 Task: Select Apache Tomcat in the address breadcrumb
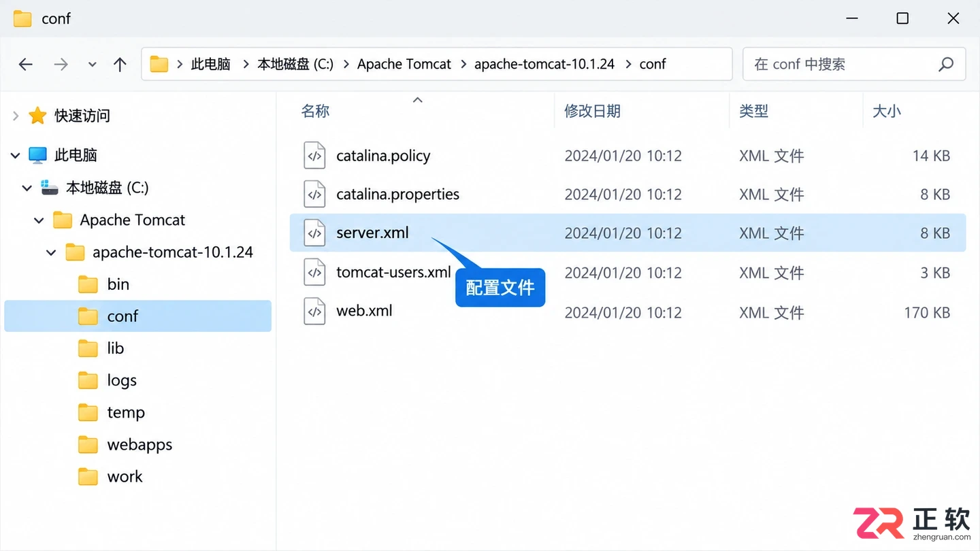[x=404, y=64]
